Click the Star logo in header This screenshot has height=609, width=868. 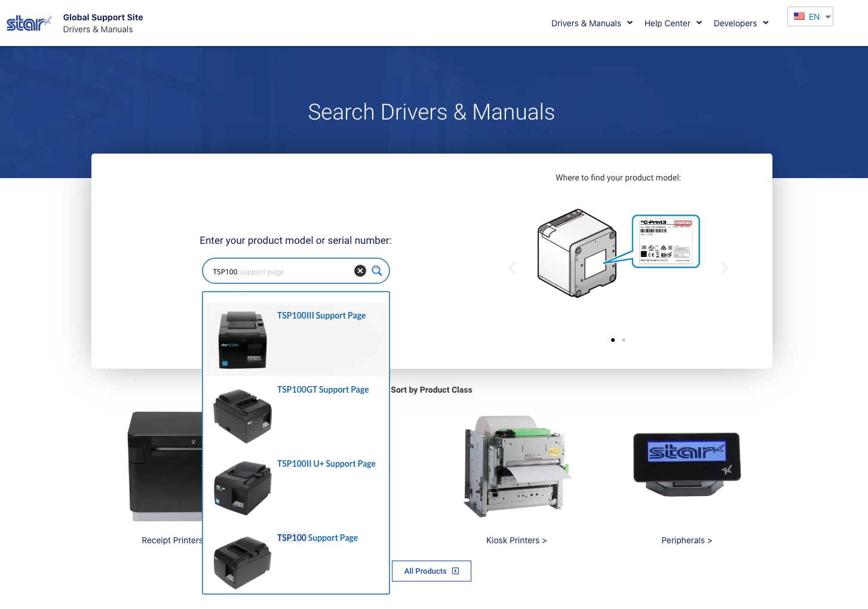click(x=29, y=23)
